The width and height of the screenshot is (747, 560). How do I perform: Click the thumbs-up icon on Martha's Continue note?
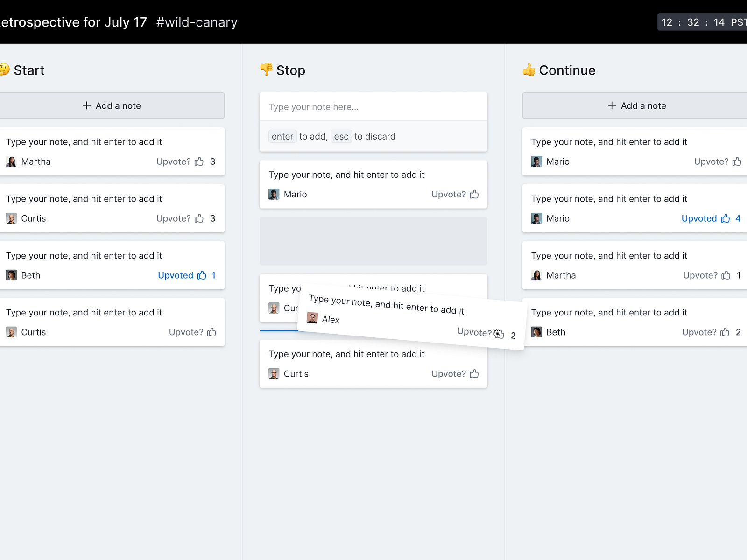click(726, 275)
